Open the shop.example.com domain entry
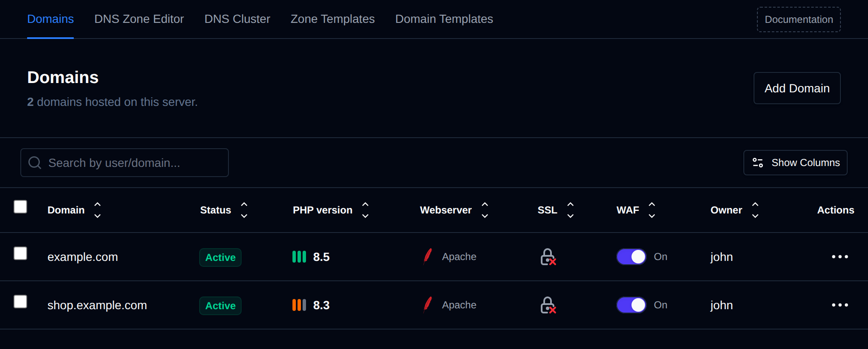 (97, 305)
